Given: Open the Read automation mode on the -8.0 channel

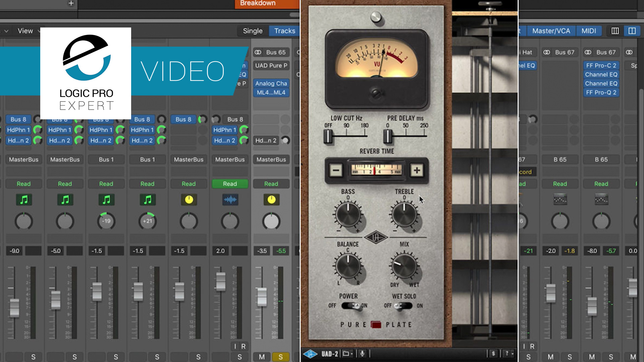Looking at the screenshot, I should coord(601,184).
